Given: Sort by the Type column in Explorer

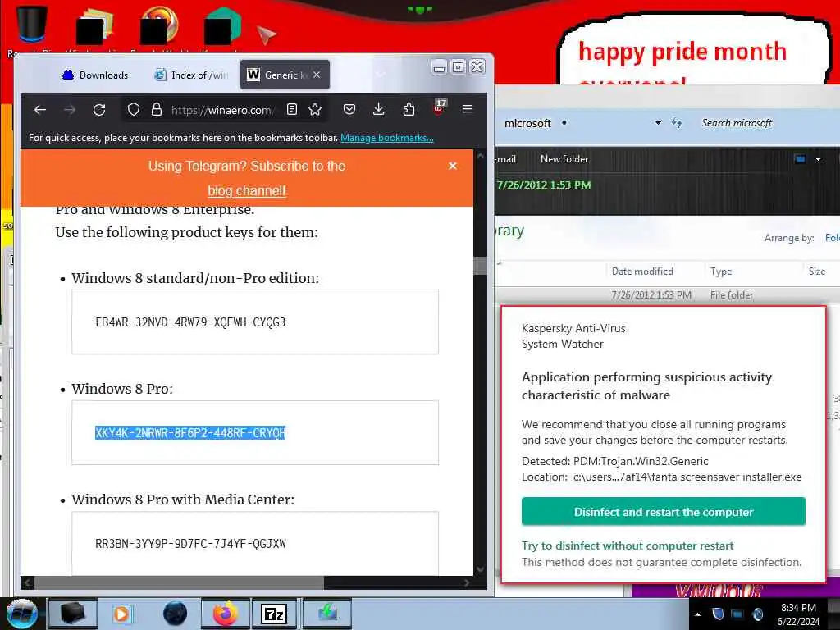Looking at the screenshot, I should (x=721, y=272).
